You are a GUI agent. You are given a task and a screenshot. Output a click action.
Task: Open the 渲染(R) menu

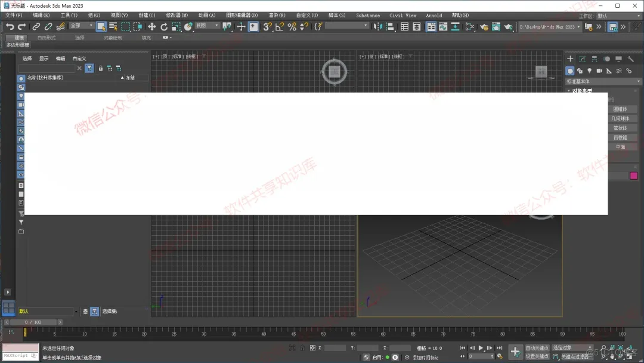(277, 15)
